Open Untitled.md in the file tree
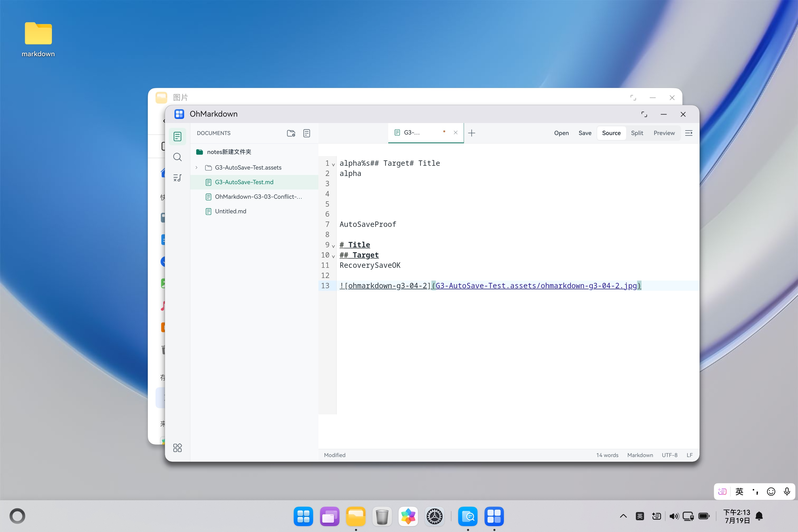Screen dimensions: 798x532 pos(254,211)
